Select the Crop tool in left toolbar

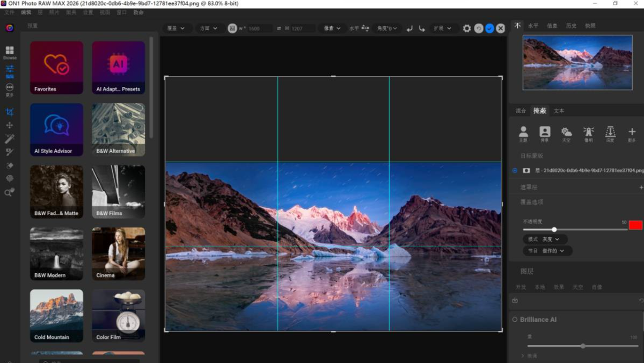tap(10, 112)
